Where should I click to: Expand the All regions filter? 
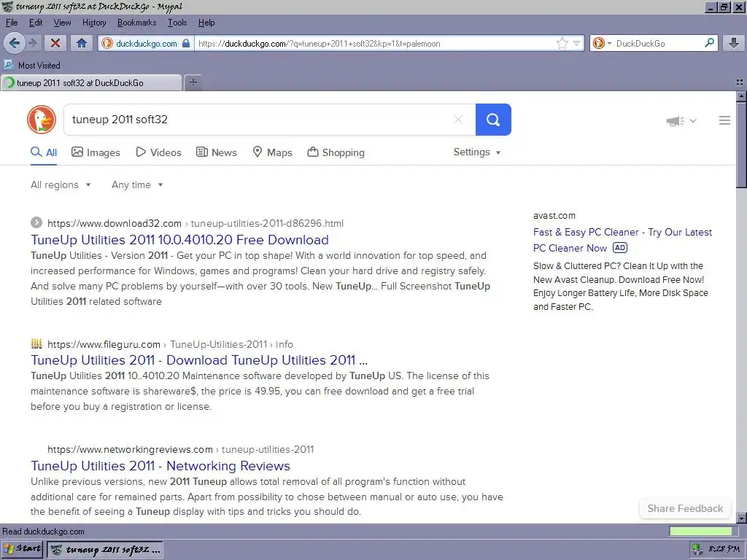click(61, 184)
